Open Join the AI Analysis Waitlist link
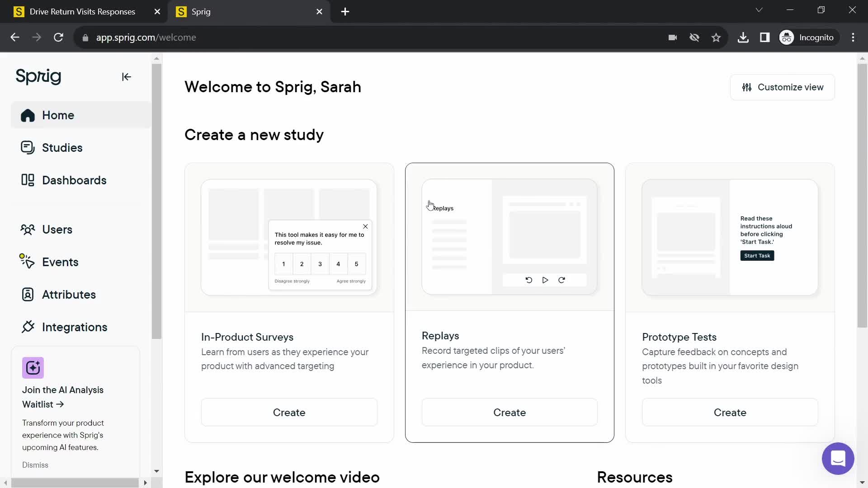This screenshot has height=488, width=868. point(62,397)
